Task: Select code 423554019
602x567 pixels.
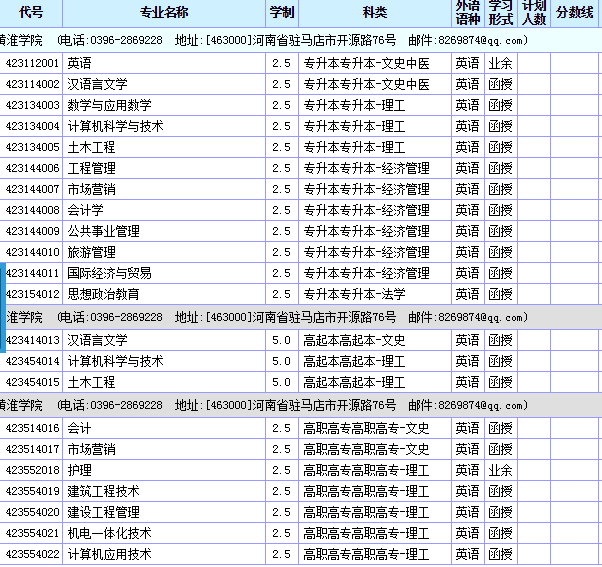Action: click(33, 491)
